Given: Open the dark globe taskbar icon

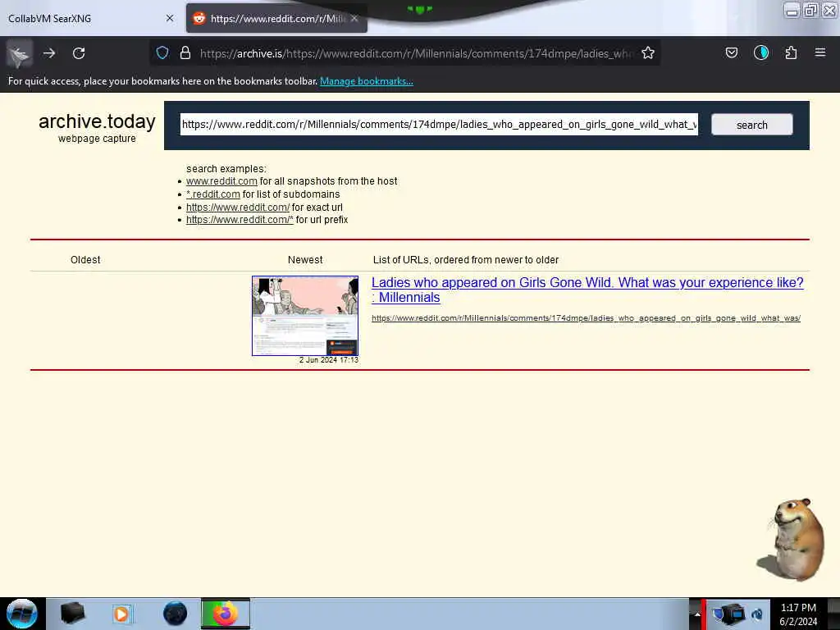Looking at the screenshot, I should (175, 614).
